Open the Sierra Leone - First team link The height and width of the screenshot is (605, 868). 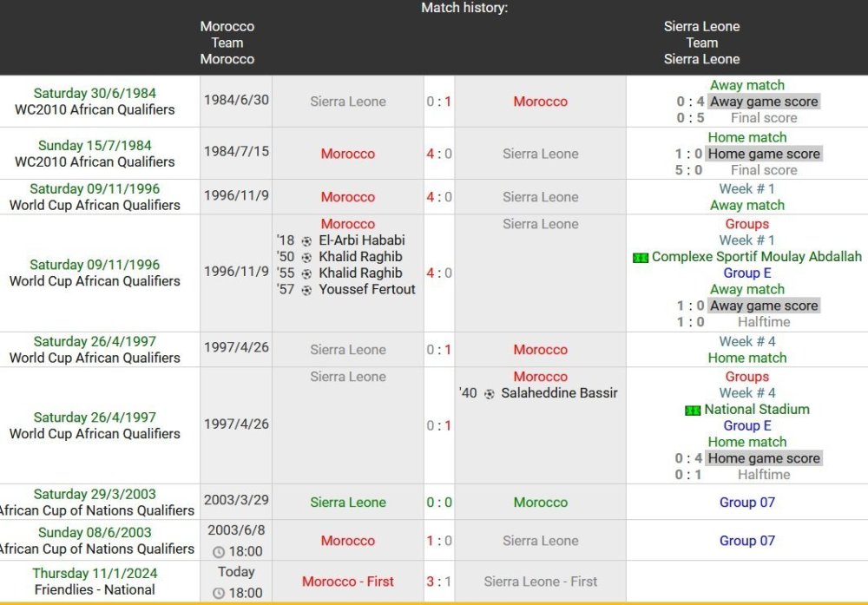(x=540, y=582)
